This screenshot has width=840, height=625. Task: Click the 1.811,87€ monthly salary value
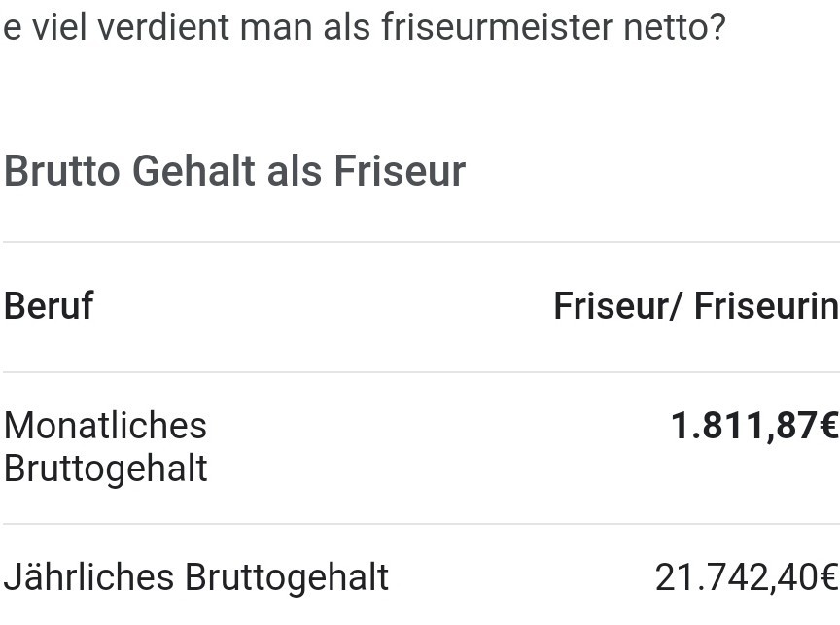pos(754,427)
